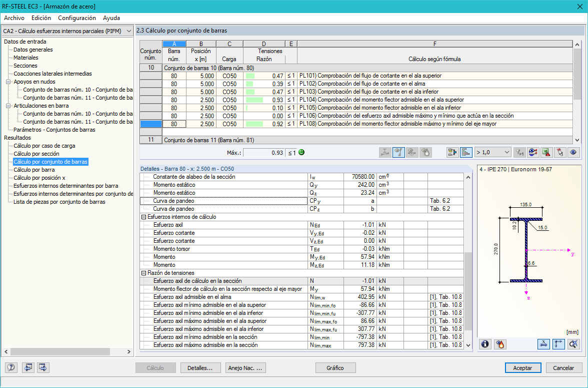Open 'Cálculo por caso de carga' results
The height and width of the screenshot is (388, 588).
pyautogui.click(x=44, y=146)
